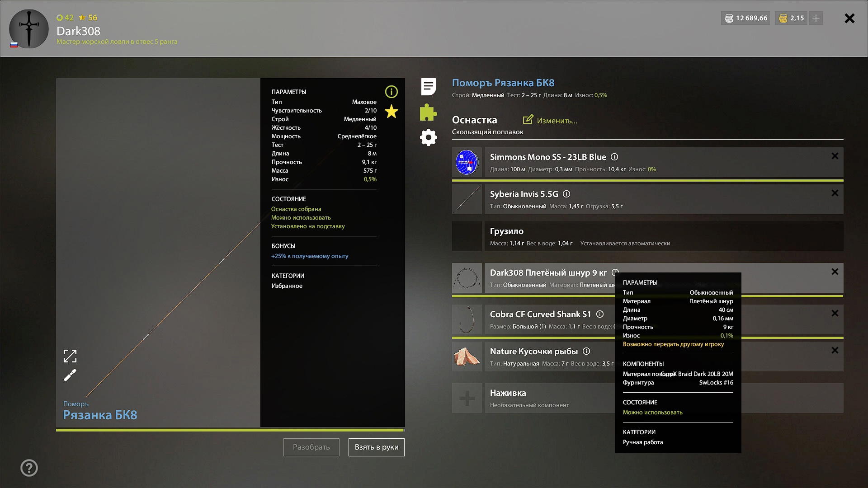Click the Взять в руки button

tap(377, 447)
